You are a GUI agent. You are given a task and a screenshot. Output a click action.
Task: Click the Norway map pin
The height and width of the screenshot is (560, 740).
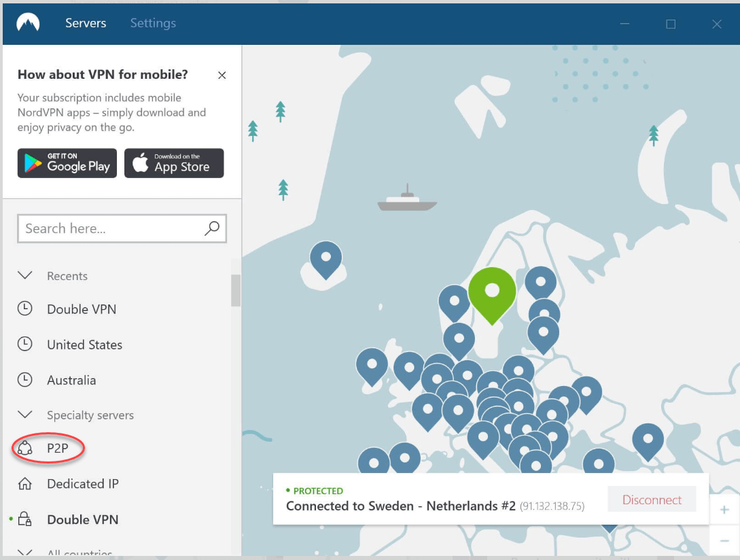pyautogui.click(x=454, y=303)
